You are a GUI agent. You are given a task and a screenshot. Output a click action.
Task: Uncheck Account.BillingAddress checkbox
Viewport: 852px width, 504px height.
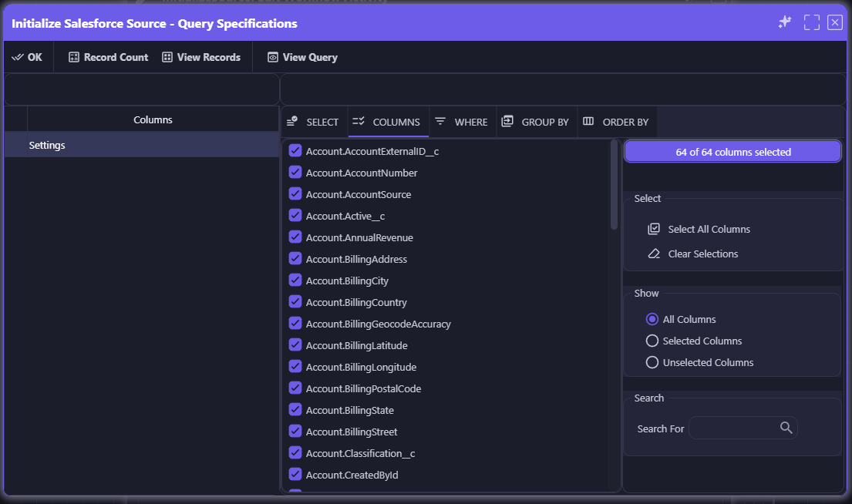(295, 258)
